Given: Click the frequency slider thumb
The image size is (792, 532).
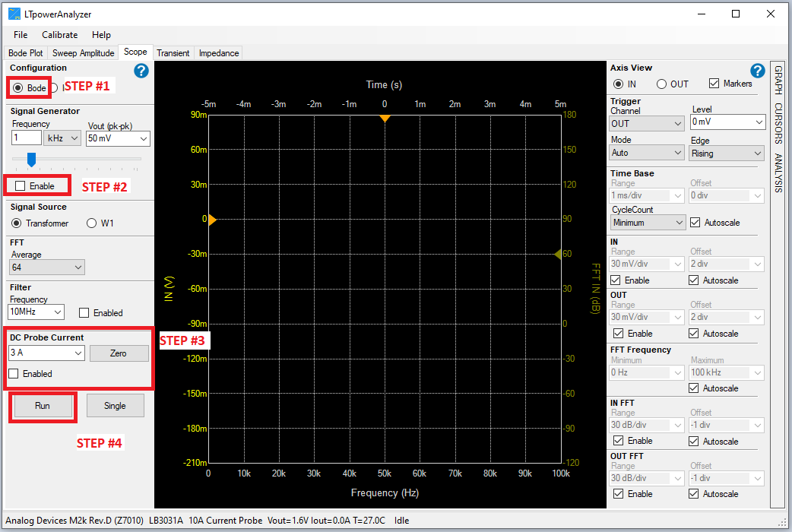Looking at the screenshot, I should coord(31,159).
